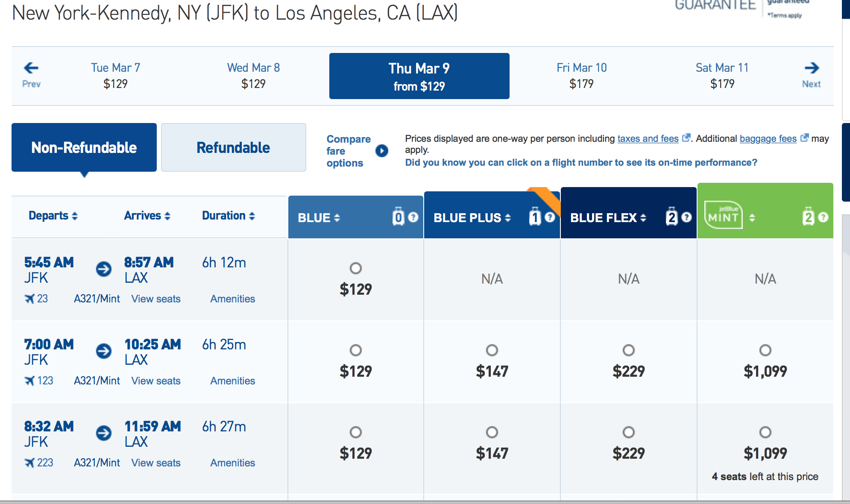Open Amenities for the 8:32 AM flight
The height and width of the screenshot is (504, 850).
(232, 463)
